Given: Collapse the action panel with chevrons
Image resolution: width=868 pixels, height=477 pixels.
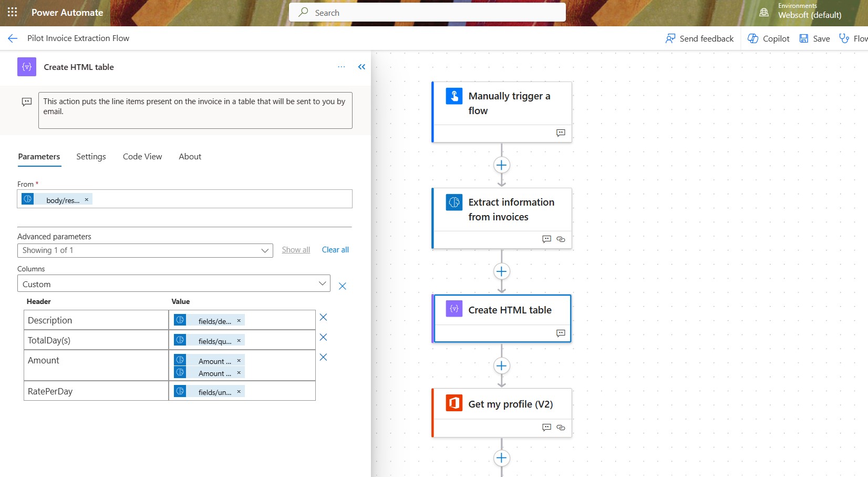Looking at the screenshot, I should click(x=361, y=67).
